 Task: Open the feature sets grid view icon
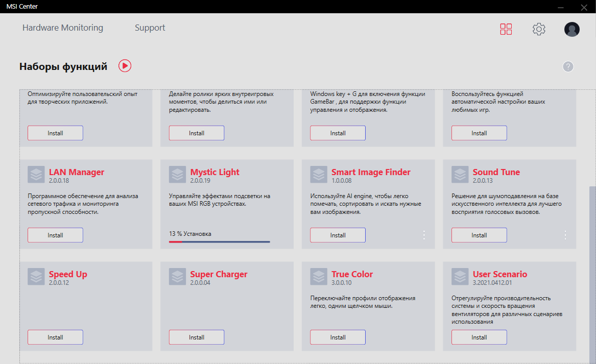point(506,29)
